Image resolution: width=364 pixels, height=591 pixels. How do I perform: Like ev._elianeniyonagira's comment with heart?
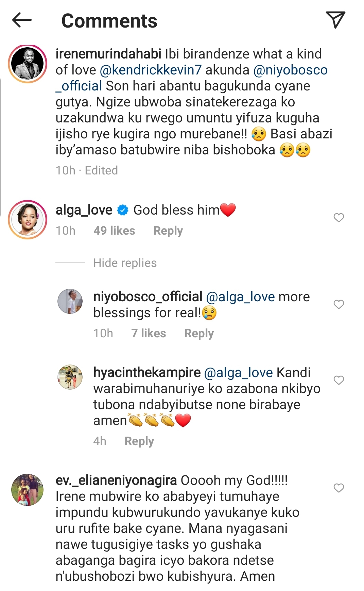339,488
